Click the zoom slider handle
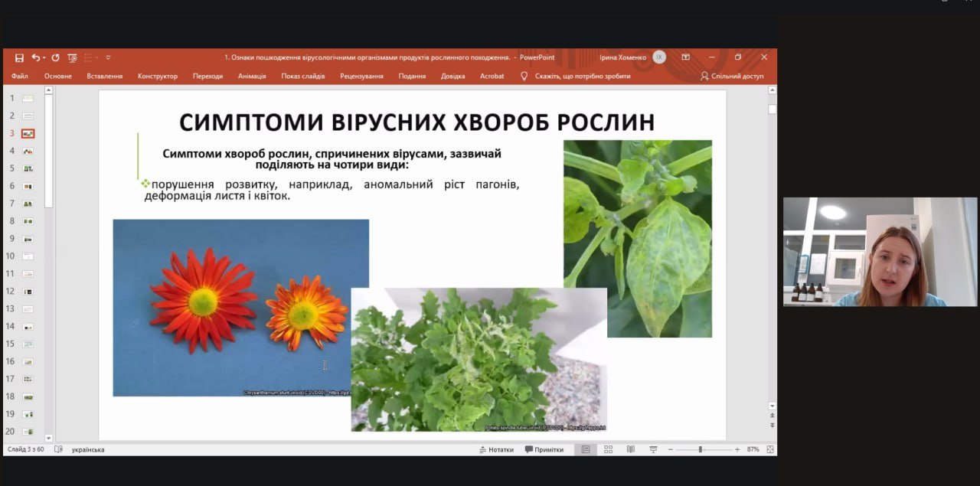 pos(700,449)
